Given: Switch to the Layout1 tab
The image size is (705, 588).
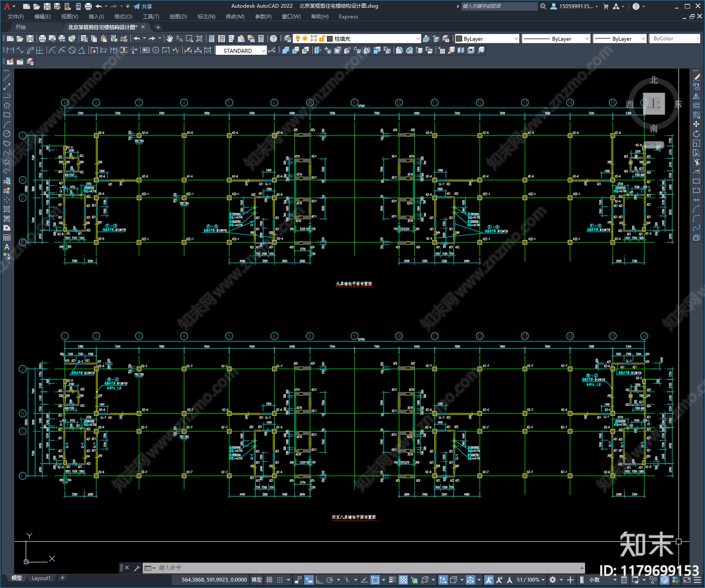Looking at the screenshot, I should click(x=41, y=578).
